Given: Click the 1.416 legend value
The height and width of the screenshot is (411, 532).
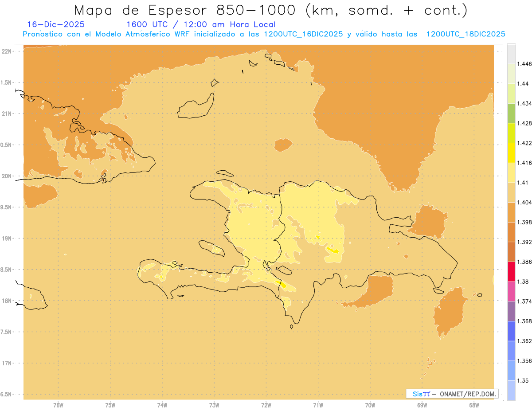Looking at the screenshot, I should [524, 163].
